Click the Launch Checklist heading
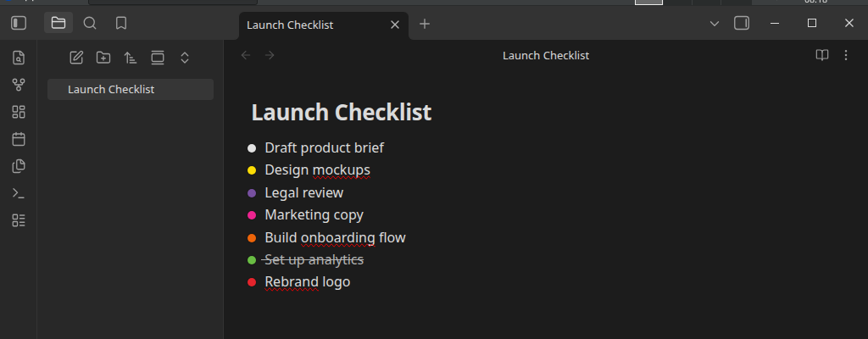The height and width of the screenshot is (339, 868). pos(342,112)
